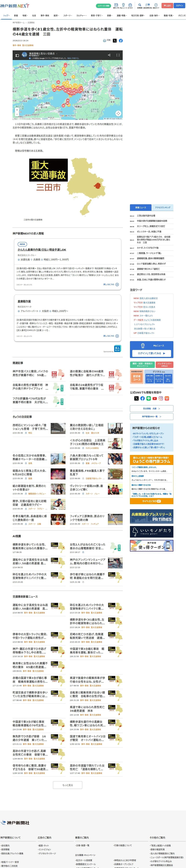Select the 新着ニュース tab in sidebar

[x=141, y=208]
